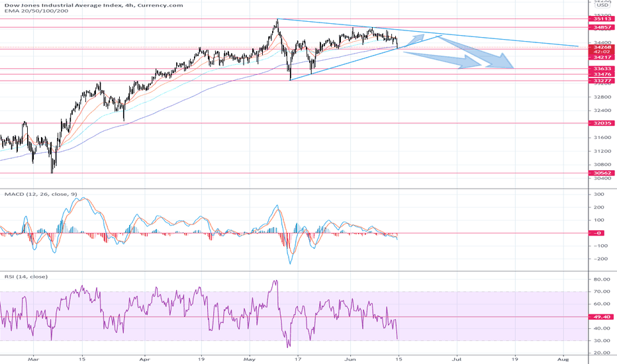
Task: Click the 32800 tick on the price axis
Action: click(x=602, y=97)
